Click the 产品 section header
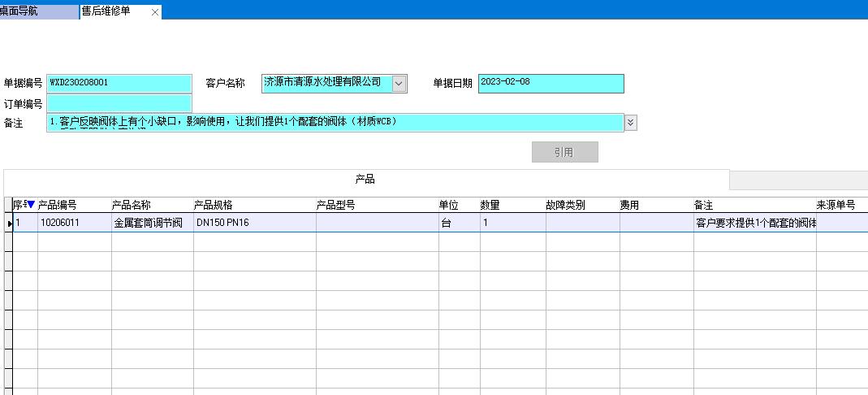This screenshot has width=868, height=395. (365, 180)
